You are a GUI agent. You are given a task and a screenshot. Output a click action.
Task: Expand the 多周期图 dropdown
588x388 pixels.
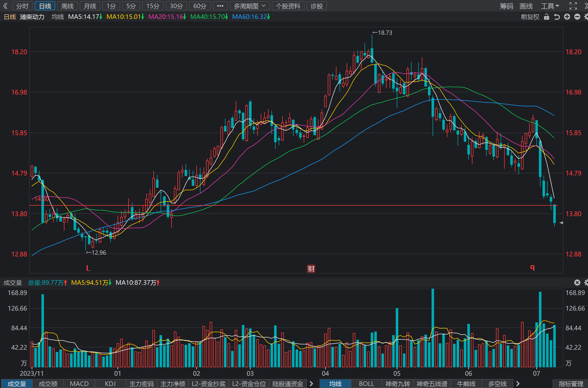pos(250,6)
